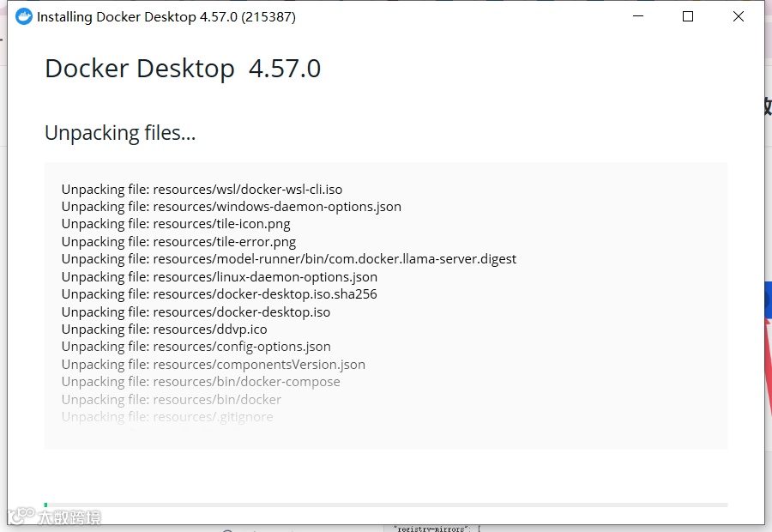Select the line 'com.docker.llama-server.digest'
The image size is (772, 532).
click(x=289, y=258)
